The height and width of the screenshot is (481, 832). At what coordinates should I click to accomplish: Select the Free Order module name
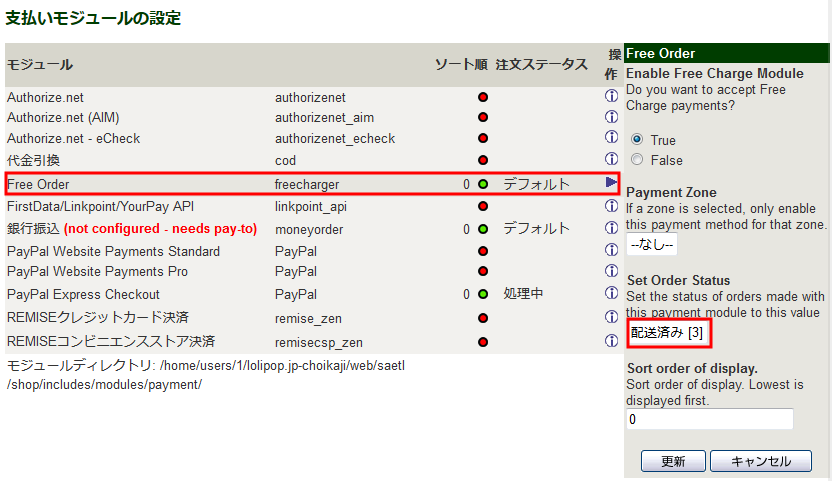38,184
